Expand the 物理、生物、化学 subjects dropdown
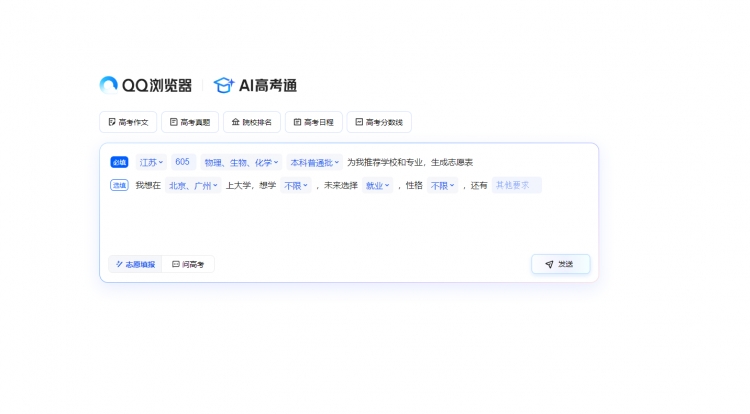This screenshot has width=750, height=414. (x=241, y=163)
